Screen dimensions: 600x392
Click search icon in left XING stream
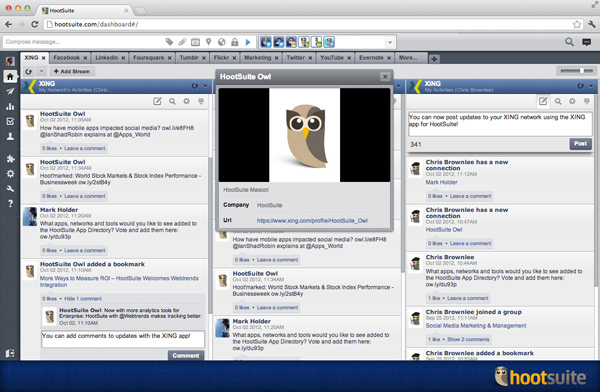click(x=172, y=101)
